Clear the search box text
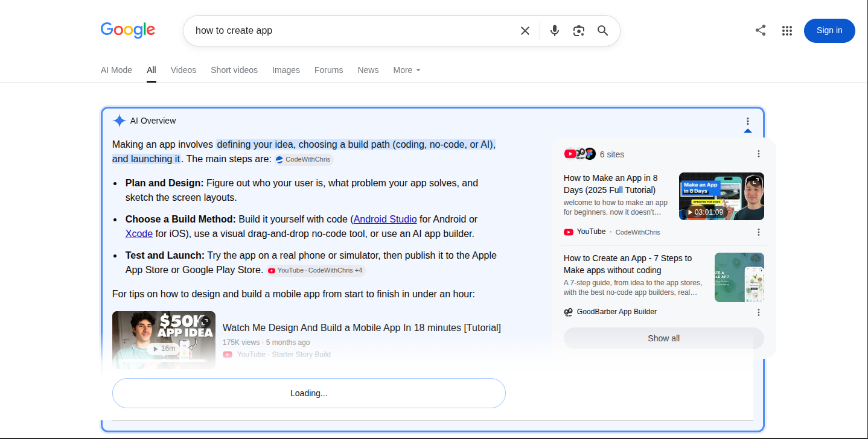The height and width of the screenshot is (439, 868). click(x=525, y=31)
